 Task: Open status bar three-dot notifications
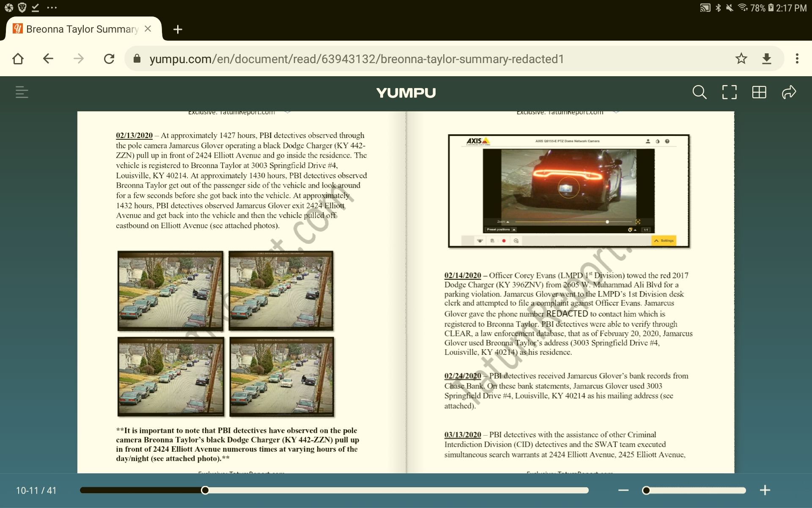[52, 8]
